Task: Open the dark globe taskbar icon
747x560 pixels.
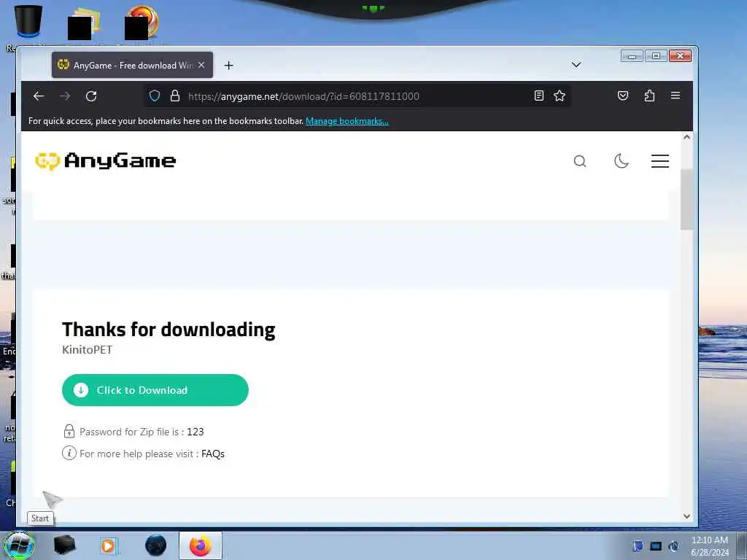Action: (x=156, y=545)
